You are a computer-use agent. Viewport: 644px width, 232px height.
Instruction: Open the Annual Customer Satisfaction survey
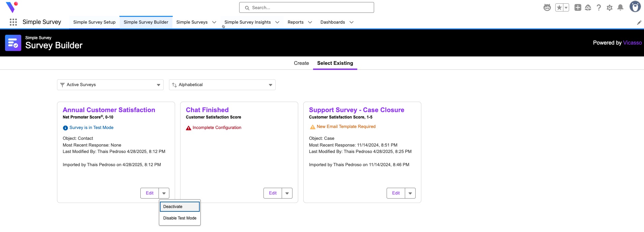coord(109,110)
